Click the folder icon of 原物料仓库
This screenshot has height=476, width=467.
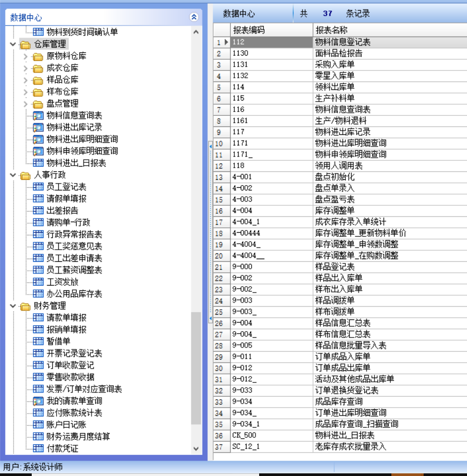pyautogui.click(x=38, y=57)
